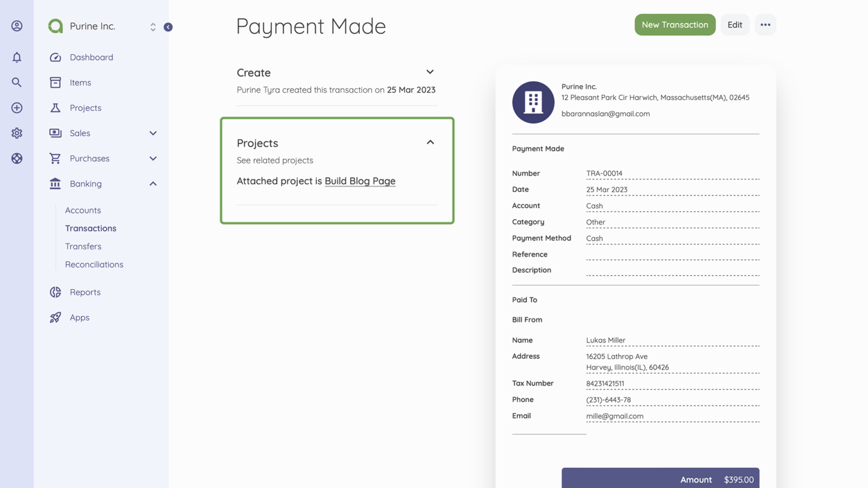Go to the Reconciliations section
868x488 pixels.
tap(94, 264)
